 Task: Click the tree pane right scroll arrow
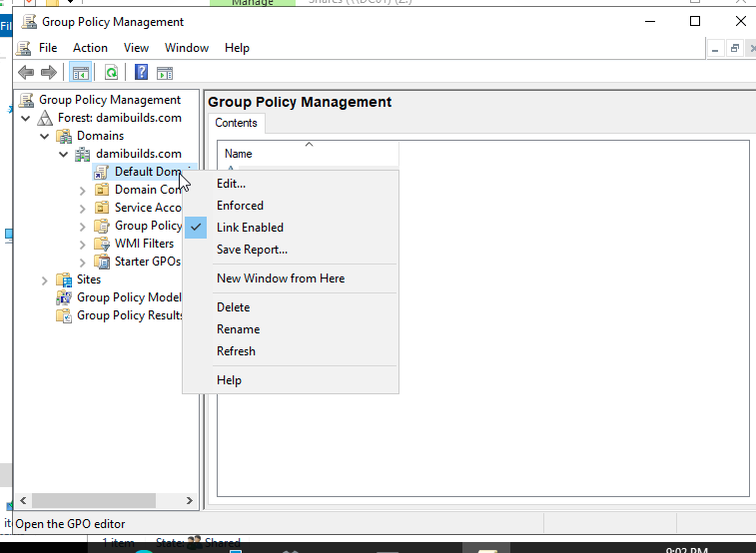190,500
